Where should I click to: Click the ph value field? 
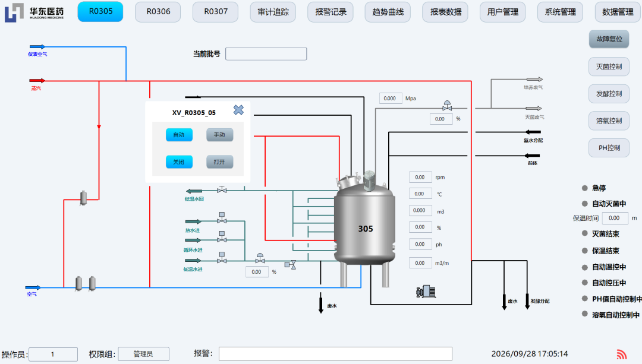(x=420, y=244)
